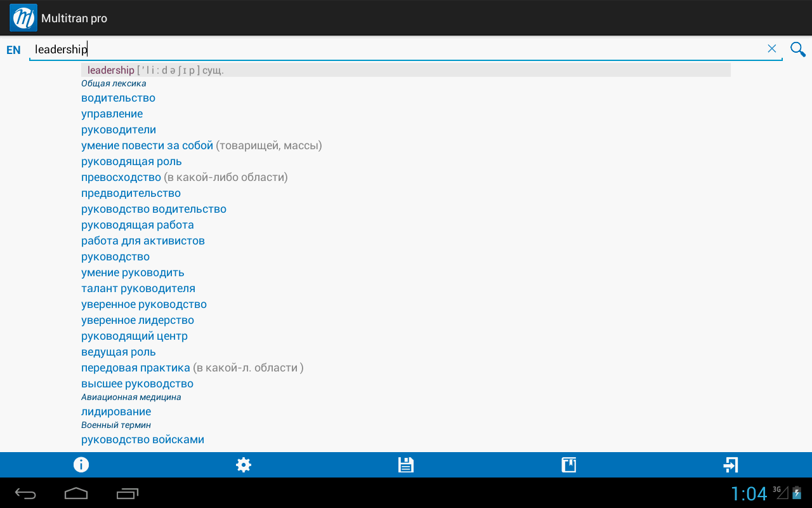812x508 pixels.
Task: Select the translation лидирование
Action: (116, 411)
